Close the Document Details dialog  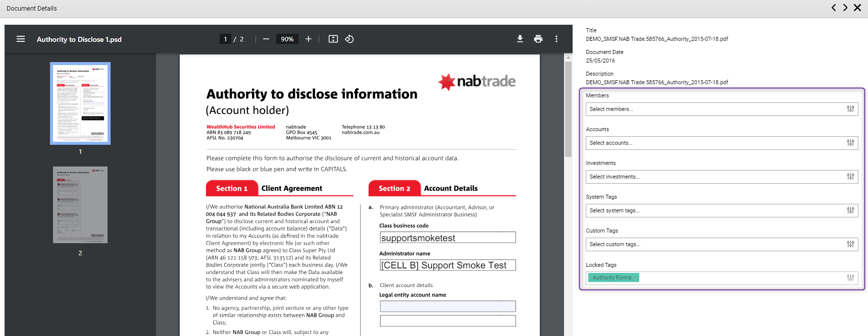pyautogui.click(x=857, y=8)
